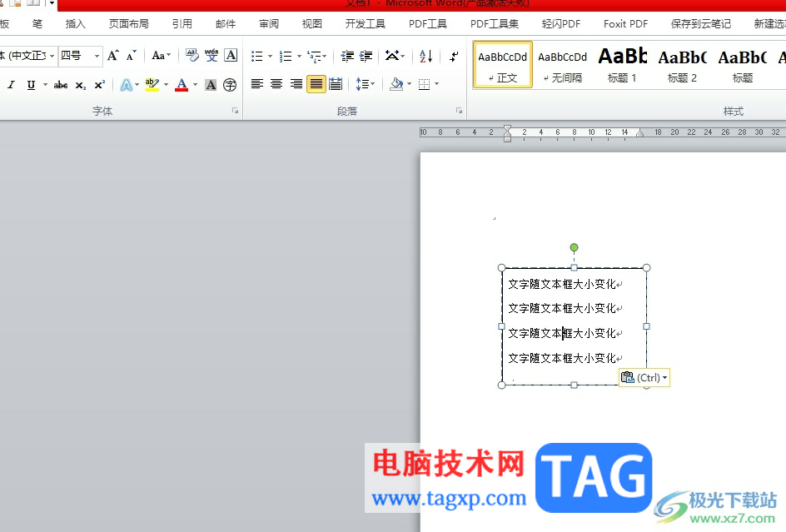
Task: Open Change Case Aa menu
Action: tap(161, 56)
